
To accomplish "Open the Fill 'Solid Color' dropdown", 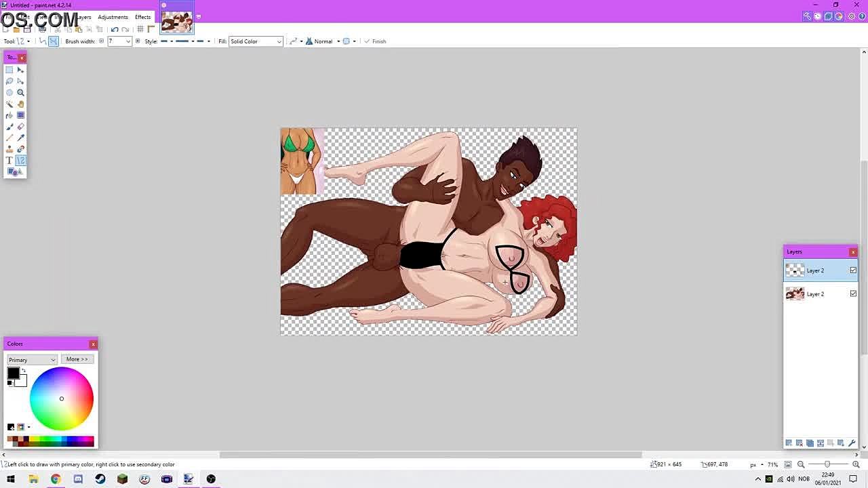I will [256, 41].
